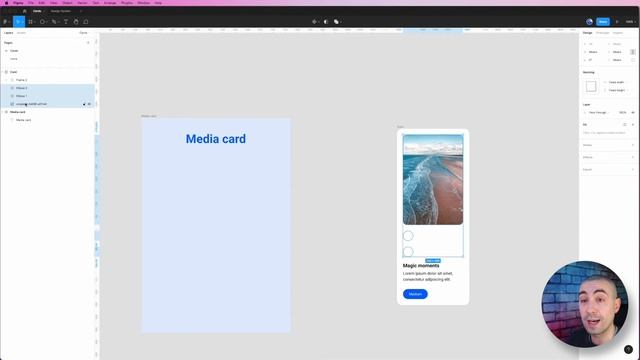Collapse the Card frame layer
Viewport: 640px width, 360px height.
[x=2, y=72]
